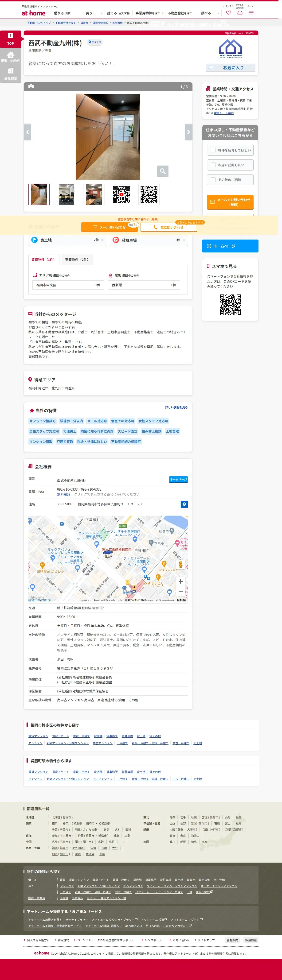The height and width of the screenshot is (980, 282).
Task: Click main corridor photo in gallery
Action: point(108,137)
